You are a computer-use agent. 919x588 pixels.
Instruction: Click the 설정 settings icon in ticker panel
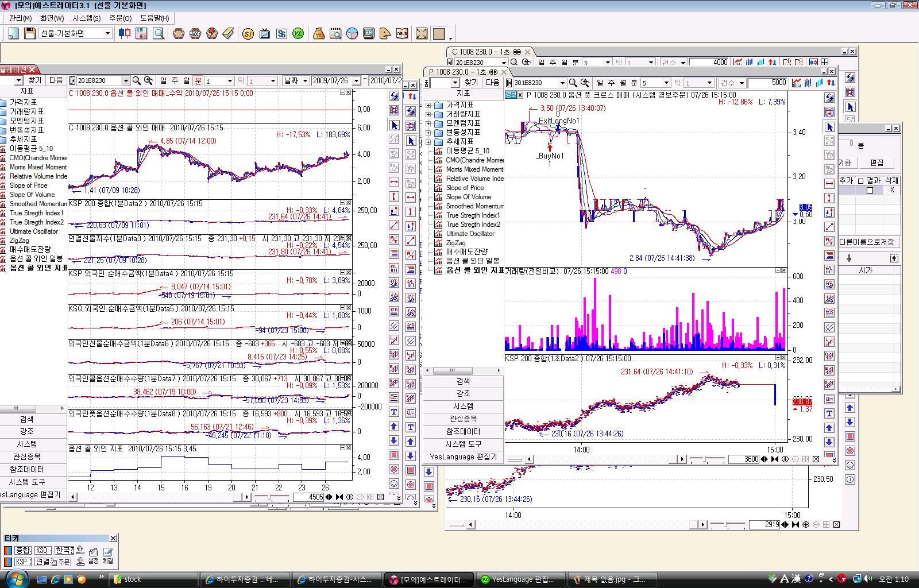[x=94, y=555]
